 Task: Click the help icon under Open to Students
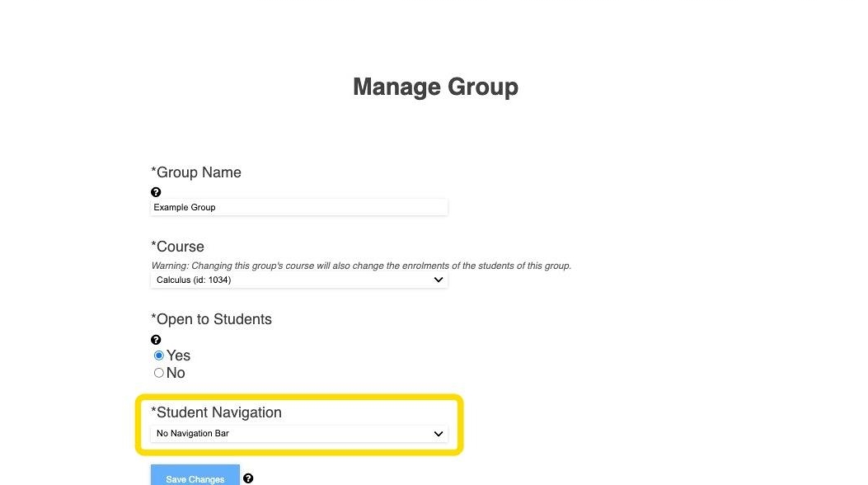click(156, 340)
